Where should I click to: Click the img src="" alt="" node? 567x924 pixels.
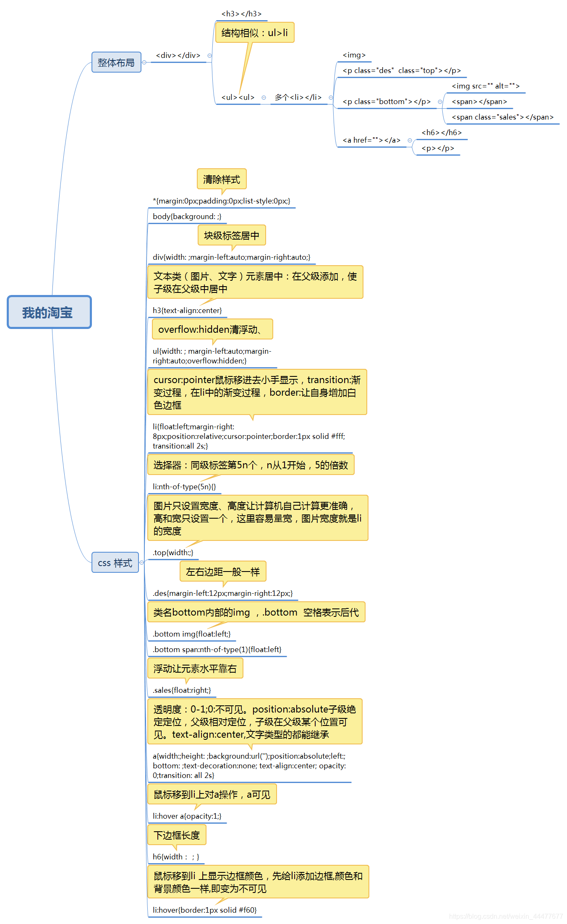486,86
